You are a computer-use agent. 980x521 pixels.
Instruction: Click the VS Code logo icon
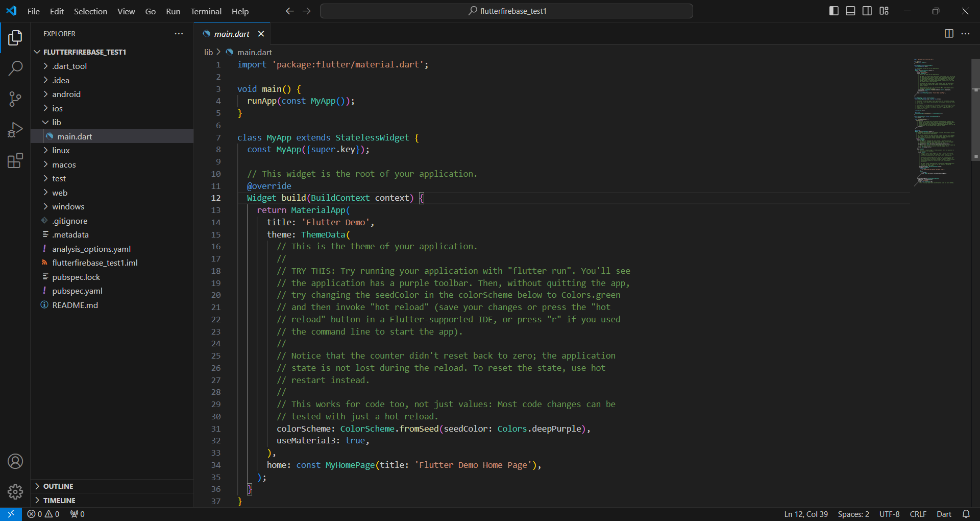(11, 11)
